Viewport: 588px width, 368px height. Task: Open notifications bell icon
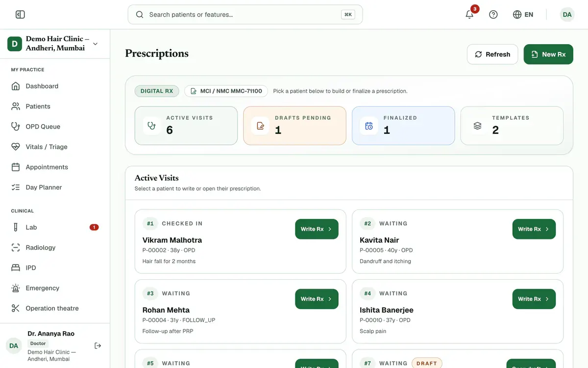click(x=469, y=15)
